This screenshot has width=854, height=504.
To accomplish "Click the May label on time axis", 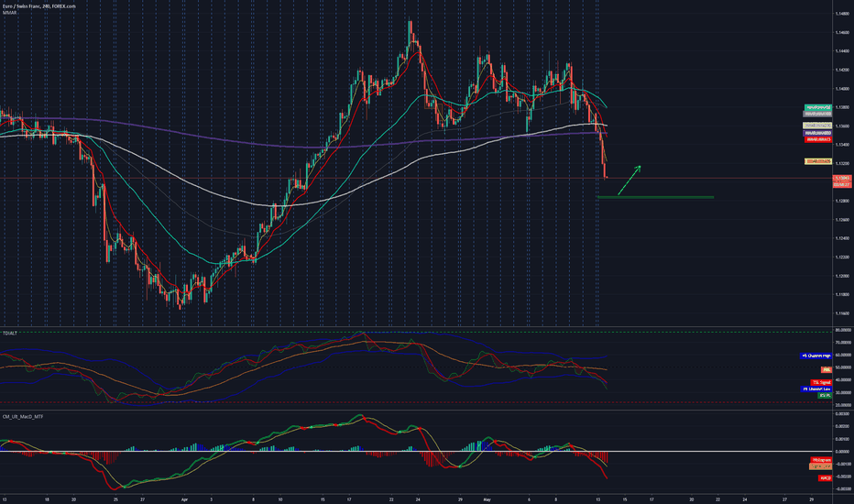I will 487,499.
